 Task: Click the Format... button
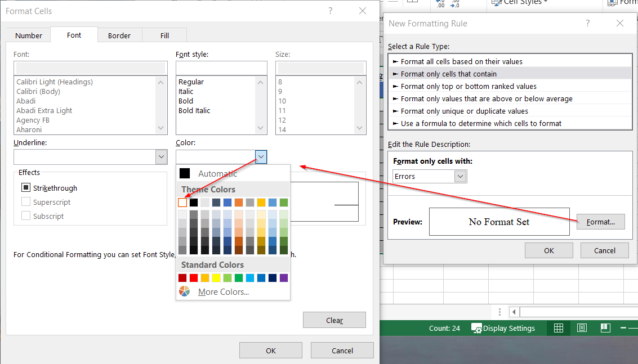601,222
